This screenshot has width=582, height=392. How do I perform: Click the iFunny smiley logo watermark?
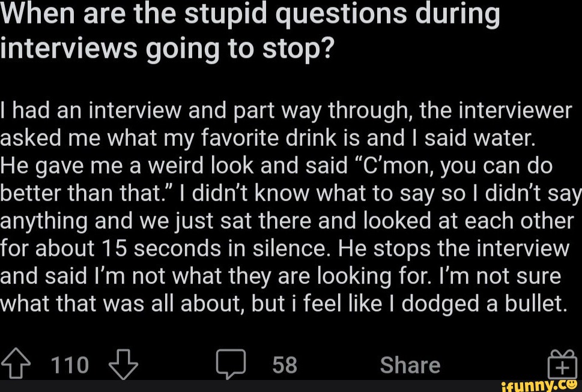571,386
